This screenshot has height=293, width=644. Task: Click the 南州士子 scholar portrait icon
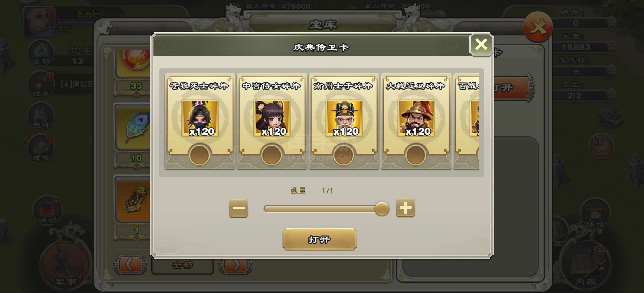click(x=344, y=118)
